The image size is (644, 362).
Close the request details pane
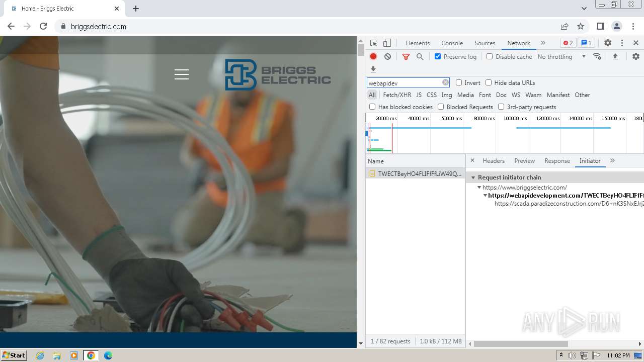472,160
